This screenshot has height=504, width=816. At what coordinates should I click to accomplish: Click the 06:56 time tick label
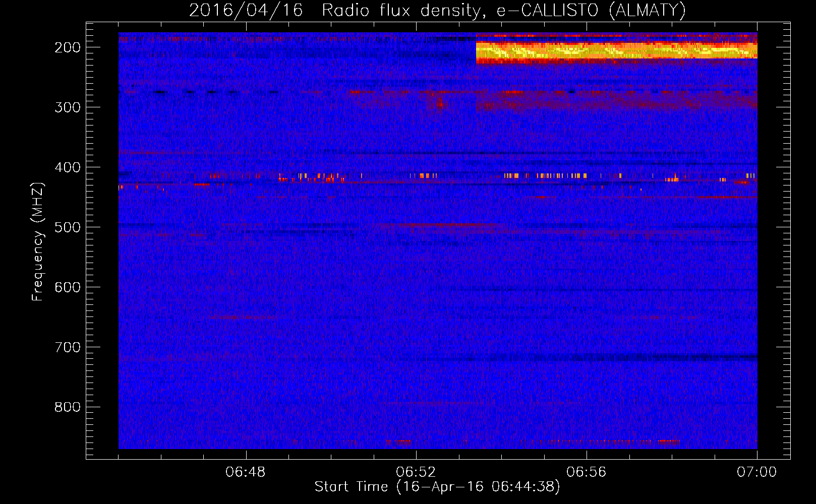(587, 472)
